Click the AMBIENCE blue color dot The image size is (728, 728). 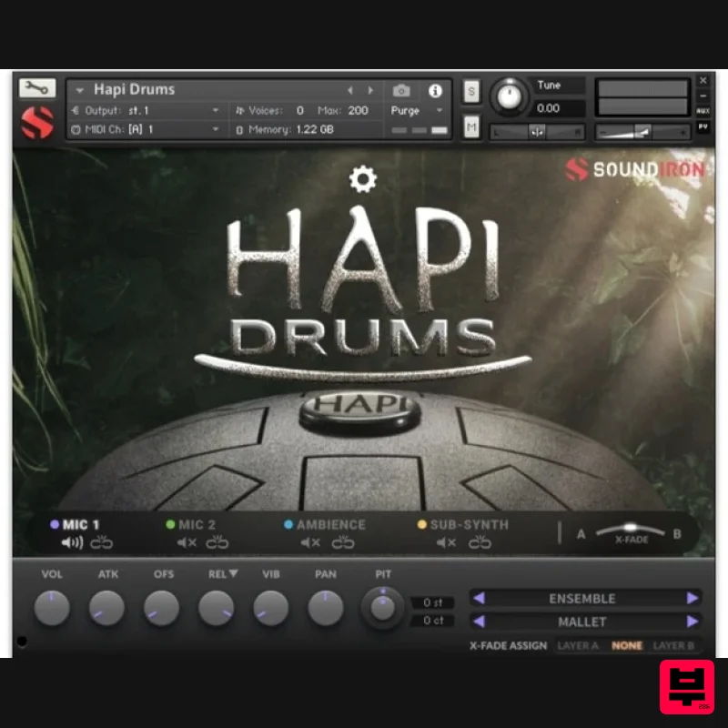coord(288,525)
